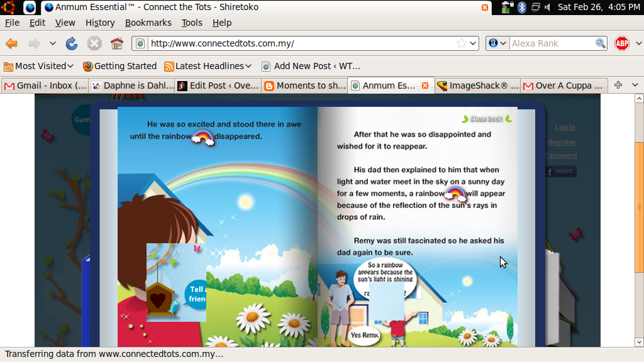Click the rainbow icon on right page

click(455, 194)
